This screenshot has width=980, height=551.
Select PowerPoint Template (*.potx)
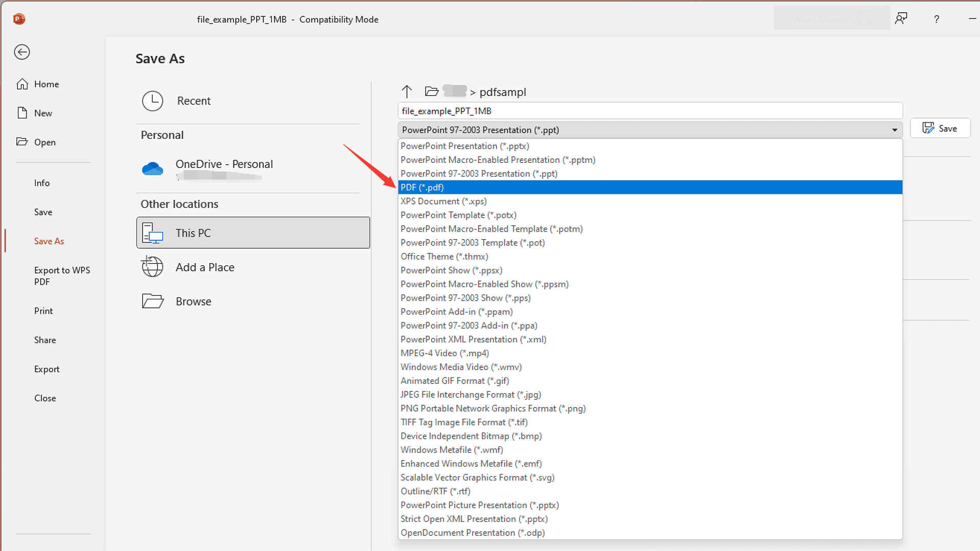650,215
